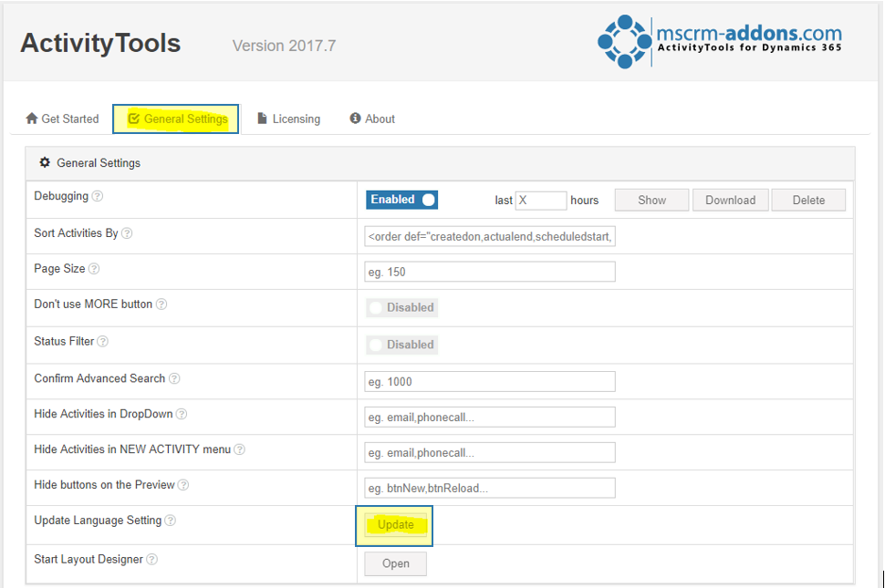Image resolution: width=885 pixels, height=588 pixels.
Task: Focus the Sort Activities By field
Action: (490, 237)
